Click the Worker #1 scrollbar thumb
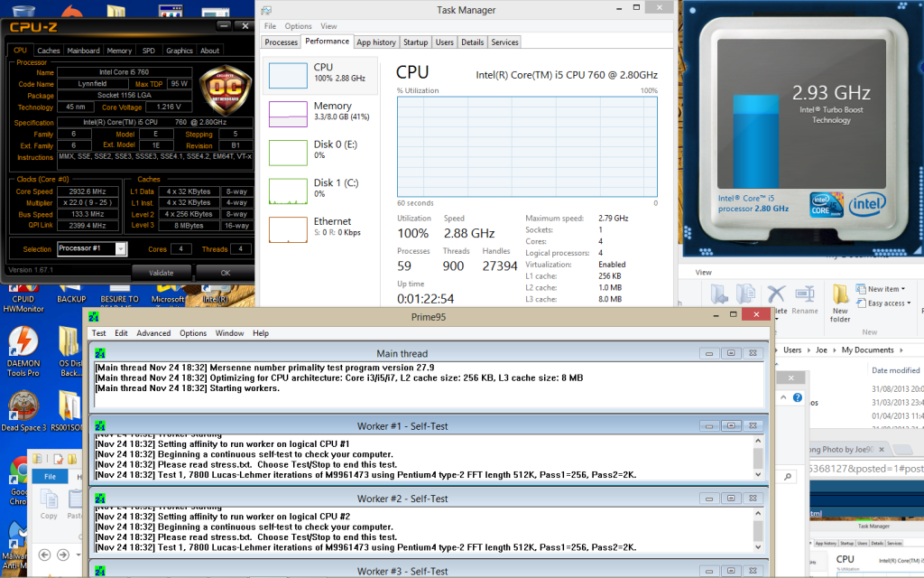Image resolution: width=924 pixels, height=578 pixels. click(758, 458)
